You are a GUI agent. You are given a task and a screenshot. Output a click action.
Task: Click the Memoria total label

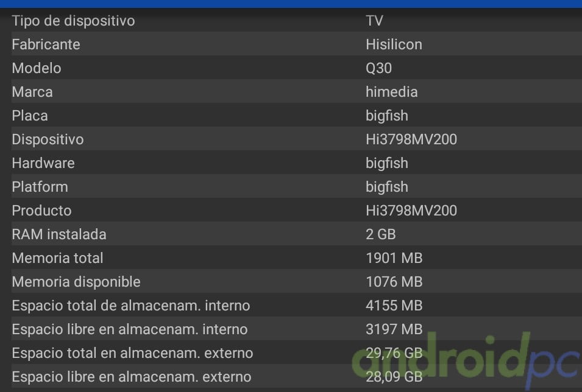[57, 258]
